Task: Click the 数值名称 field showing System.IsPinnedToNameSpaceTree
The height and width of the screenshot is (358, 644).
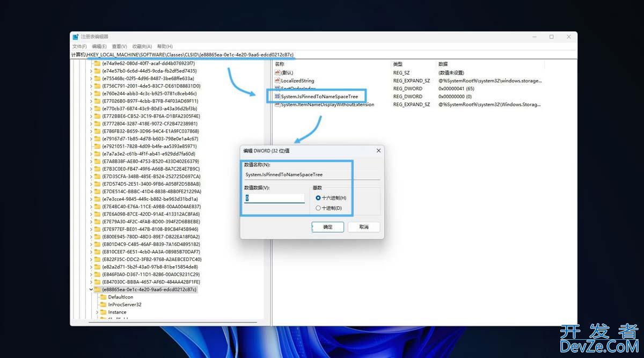Action: click(312, 175)
